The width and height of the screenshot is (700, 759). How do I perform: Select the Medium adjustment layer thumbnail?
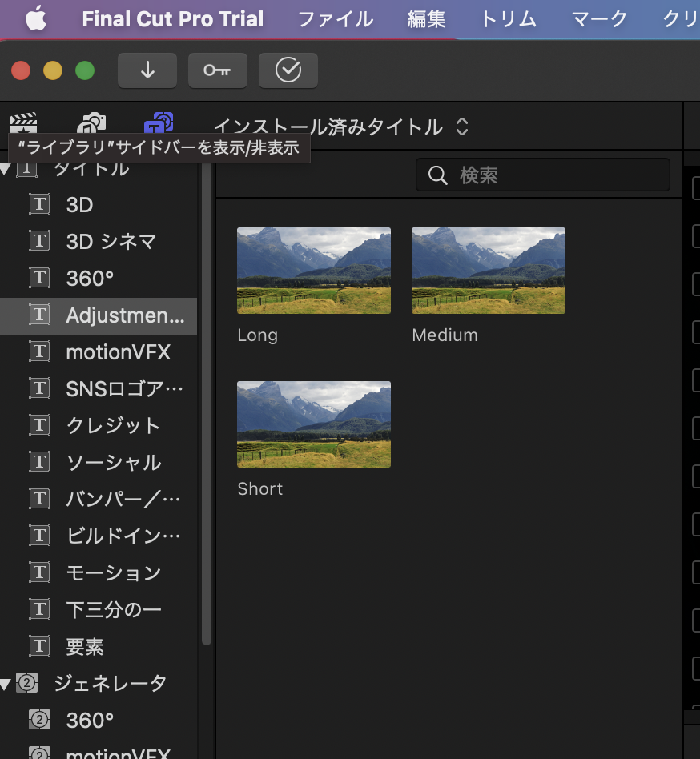(489, 271)
